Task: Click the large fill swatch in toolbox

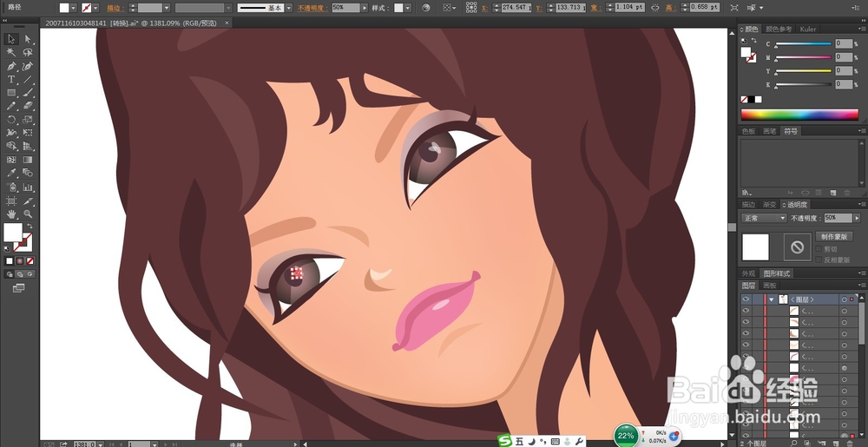Action: click(x=13, y=233)
